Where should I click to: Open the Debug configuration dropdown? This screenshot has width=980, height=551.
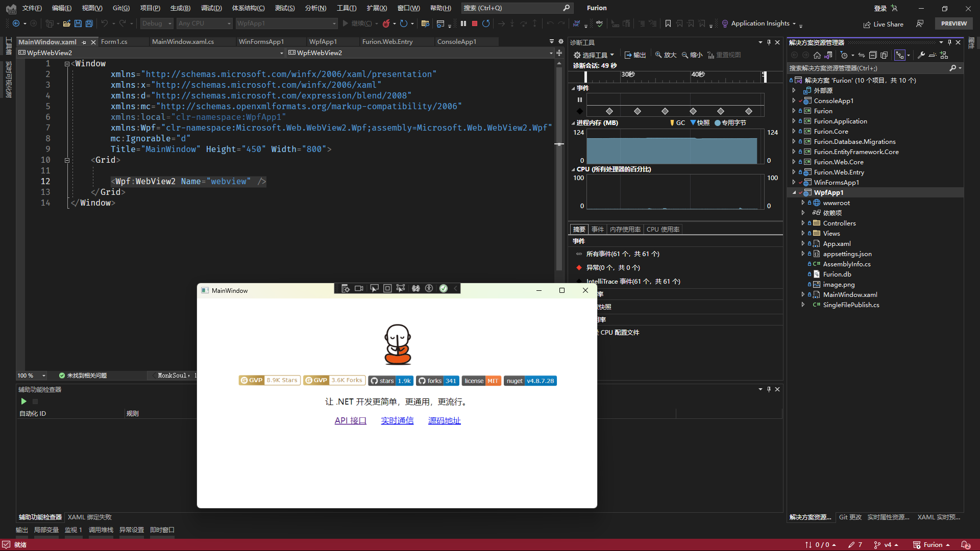[157, 23]
